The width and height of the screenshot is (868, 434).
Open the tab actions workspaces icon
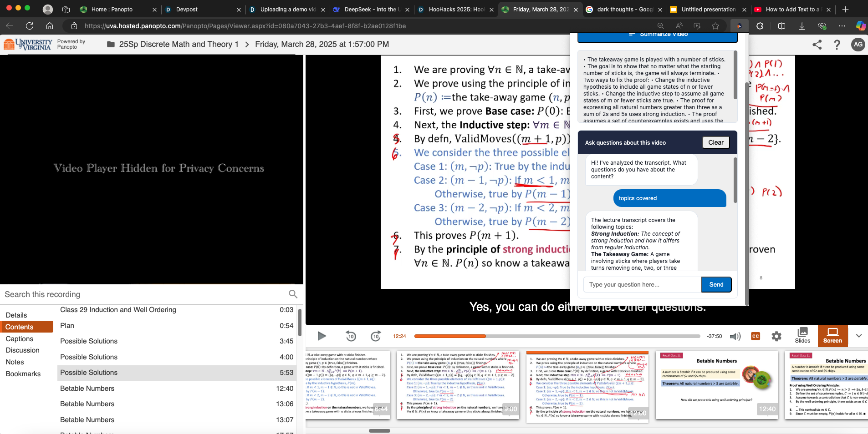(66, 9)
